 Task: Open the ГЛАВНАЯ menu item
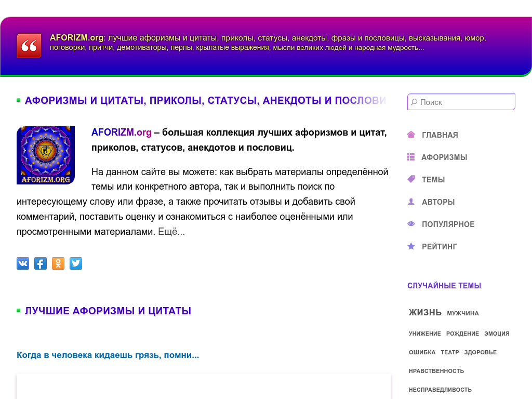440,135
